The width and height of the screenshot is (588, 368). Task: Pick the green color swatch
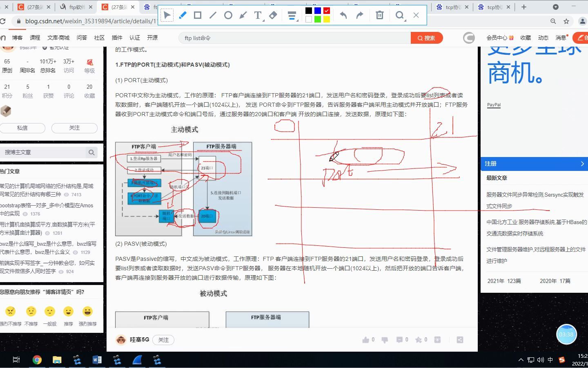coord(318,19)
